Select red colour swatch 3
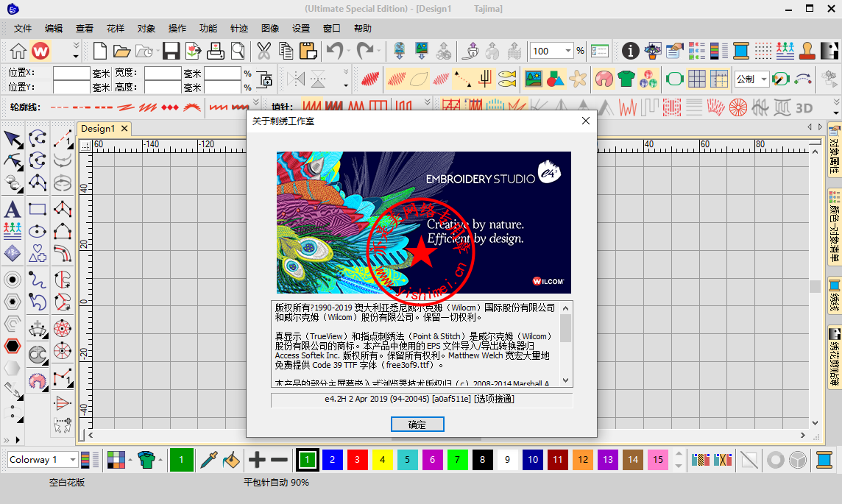The width and height of the screenshot is (842, 504). pos(357,459)
